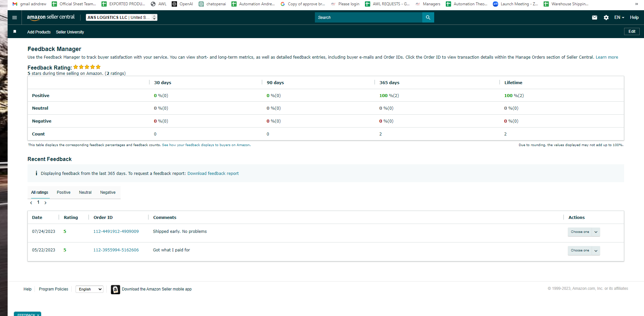Open the Copy of approve br bookmark
The image size is (644, 316).
pyautogui.click(x=303, y=4)
